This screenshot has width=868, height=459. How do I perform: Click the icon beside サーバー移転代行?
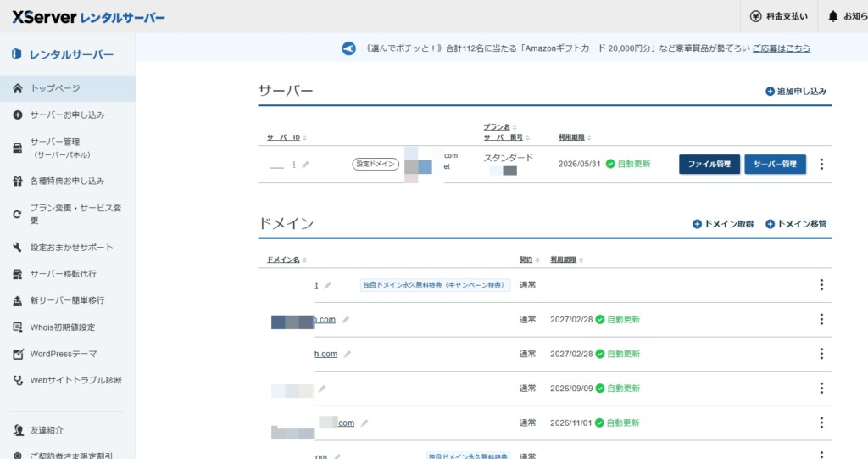pos(18,274)
